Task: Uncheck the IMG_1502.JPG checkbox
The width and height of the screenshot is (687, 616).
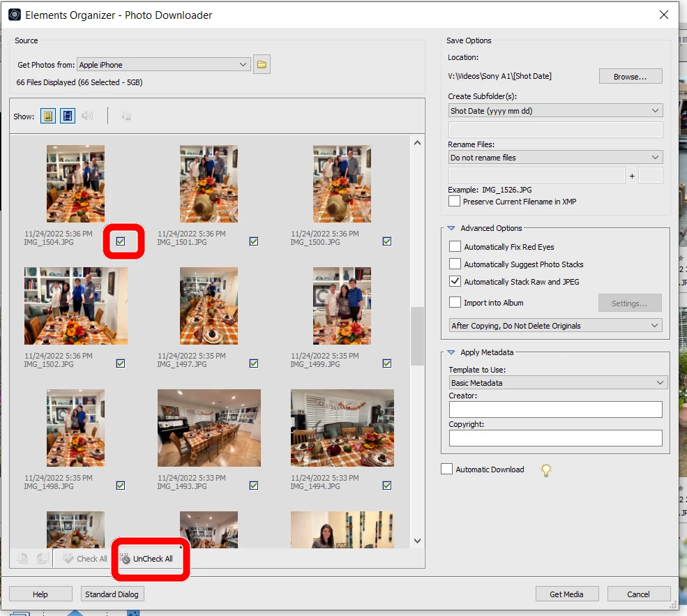Action: click(x=121, y=363)
